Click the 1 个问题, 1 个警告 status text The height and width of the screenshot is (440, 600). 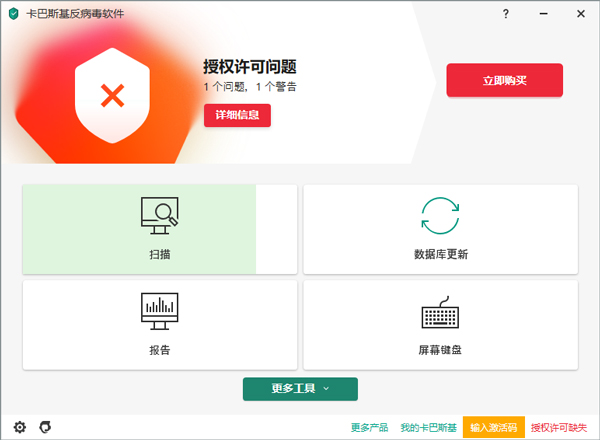(250, 87)
